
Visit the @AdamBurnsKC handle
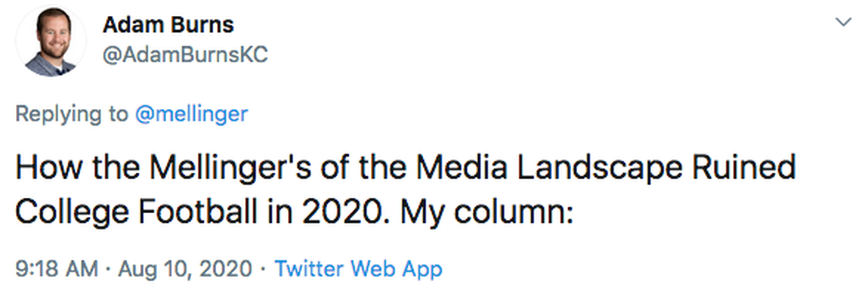tap(184, 56)
